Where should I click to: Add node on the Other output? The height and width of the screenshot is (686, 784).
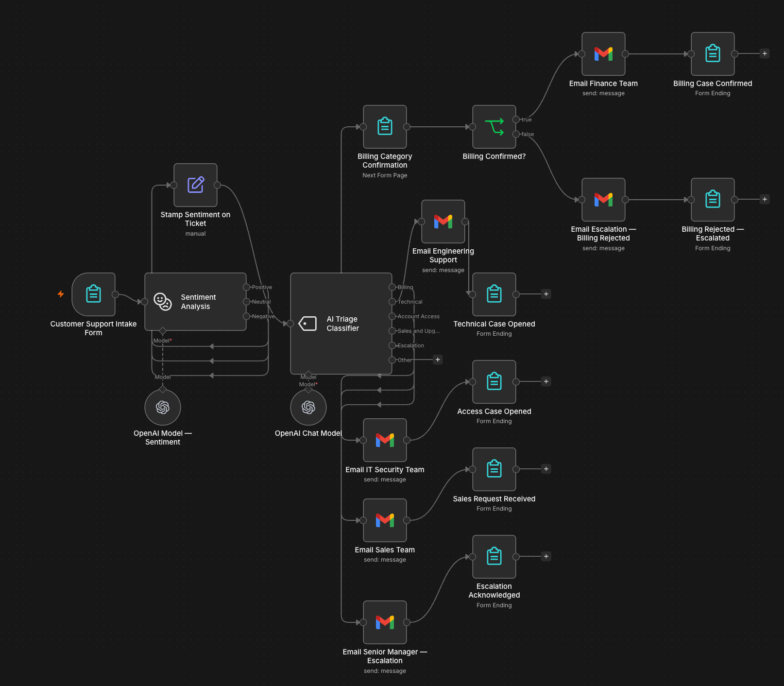(438, 360)
